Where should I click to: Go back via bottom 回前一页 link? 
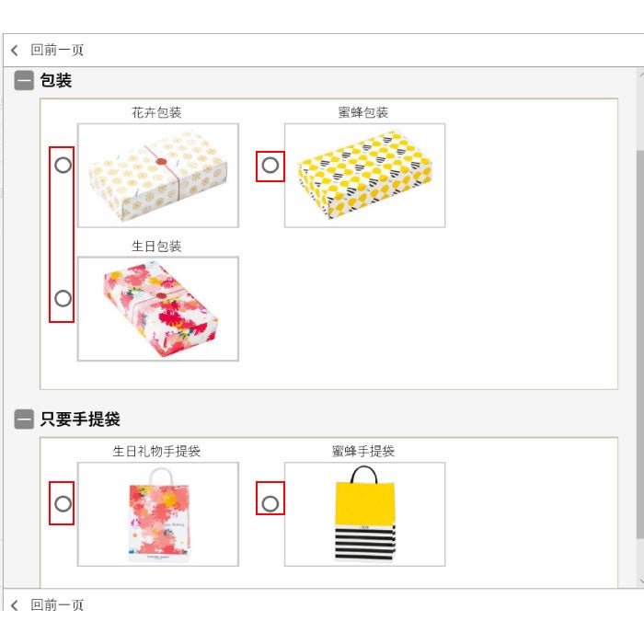57,605
